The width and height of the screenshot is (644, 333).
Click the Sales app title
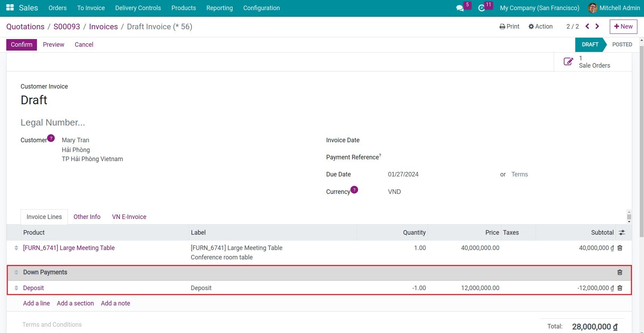click(28, 8)
